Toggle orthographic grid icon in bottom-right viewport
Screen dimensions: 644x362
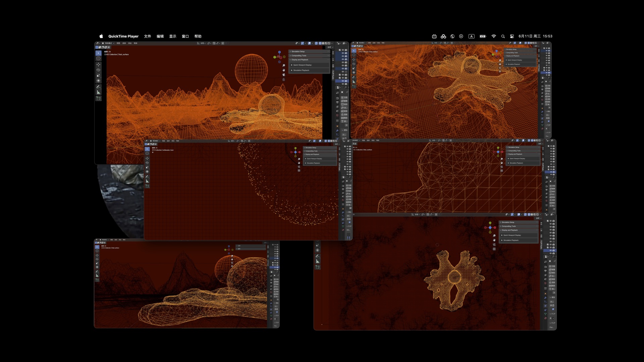tap(494, 249)
